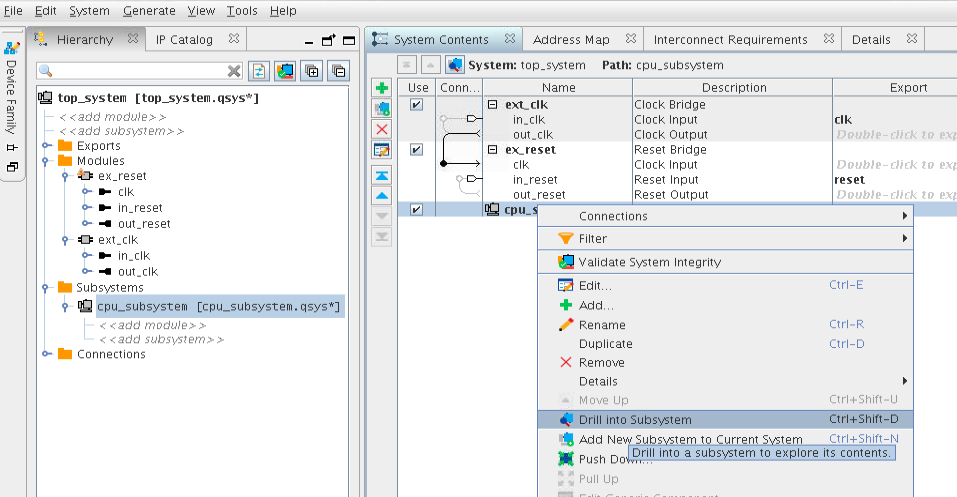Click the Drill into Subsystem icon beside System

point(455,65)
